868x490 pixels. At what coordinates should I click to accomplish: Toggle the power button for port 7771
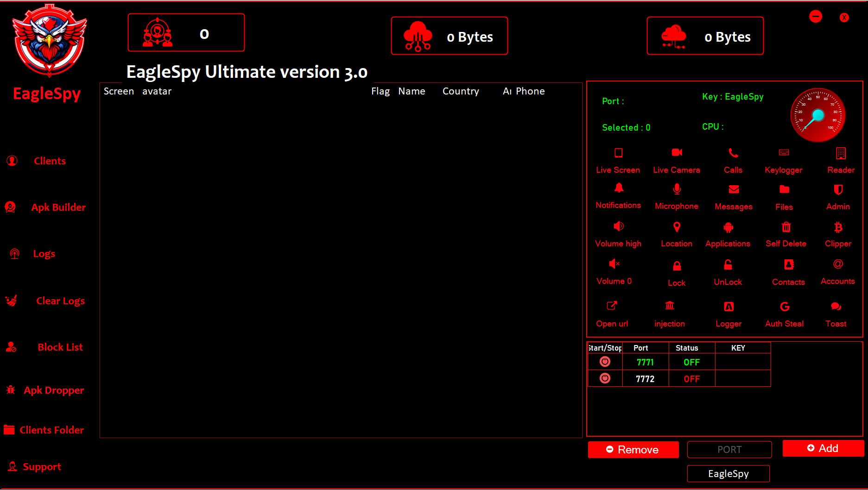click(605, 362)
